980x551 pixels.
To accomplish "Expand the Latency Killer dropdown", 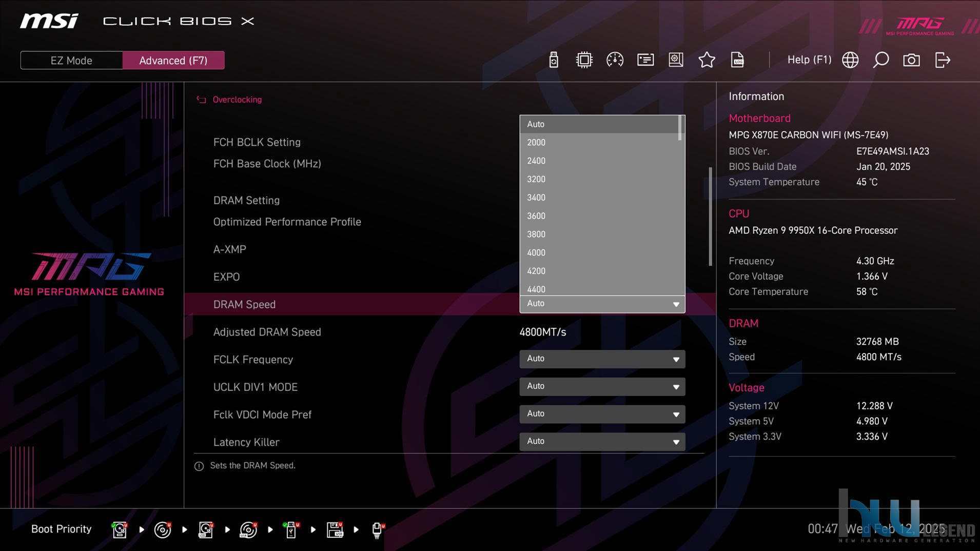I will (602, 442).
